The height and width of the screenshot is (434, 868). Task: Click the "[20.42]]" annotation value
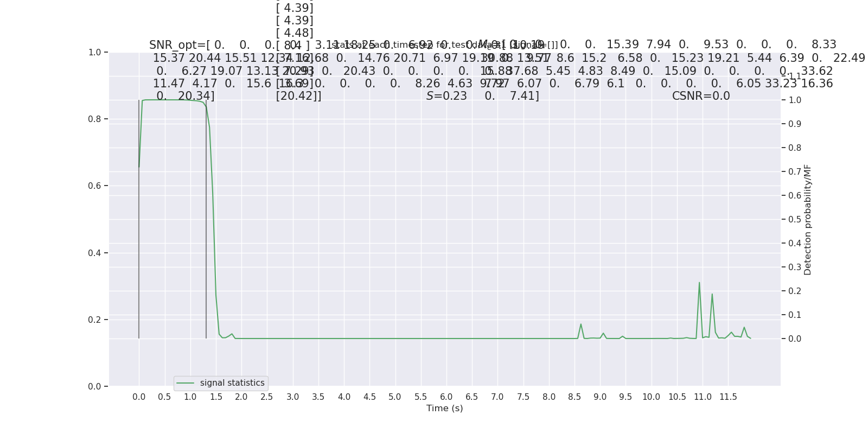(x=298, y=96)
